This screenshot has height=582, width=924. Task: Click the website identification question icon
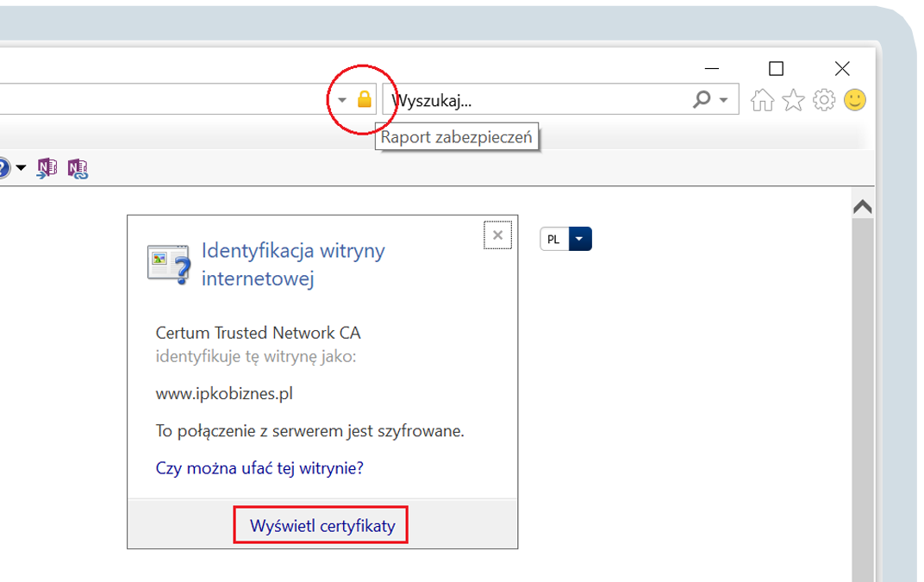click(169, 264)
